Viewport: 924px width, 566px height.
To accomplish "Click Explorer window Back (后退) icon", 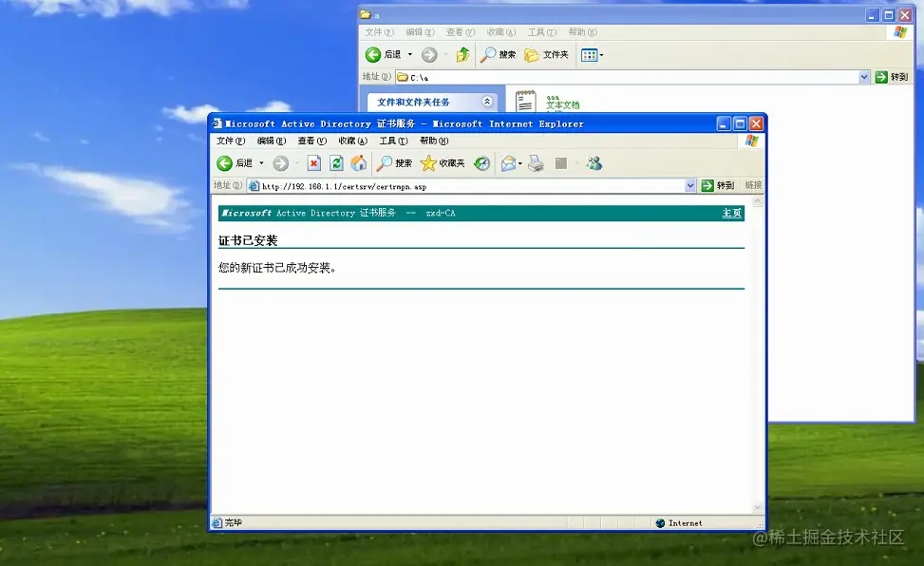I will [x=373, y=55].
